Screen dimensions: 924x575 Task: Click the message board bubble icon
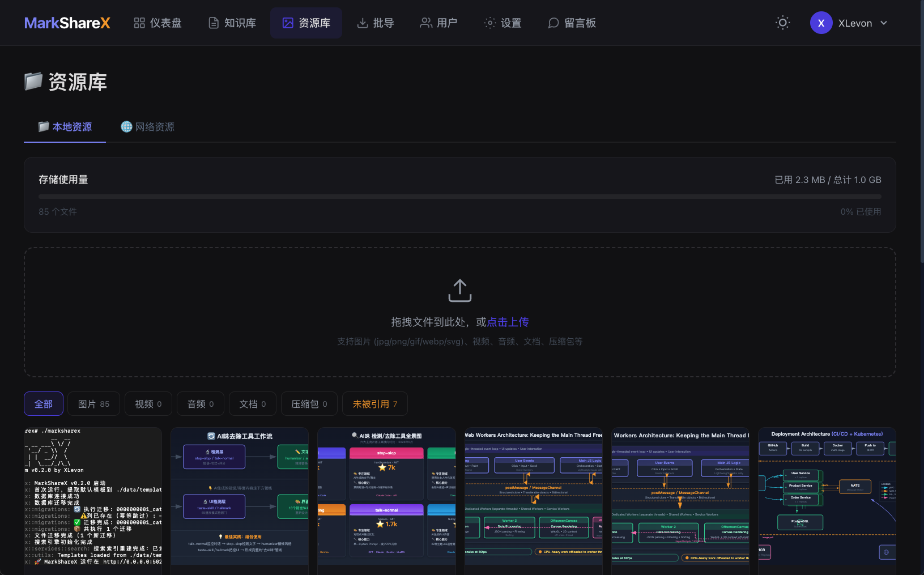point(553,23)
